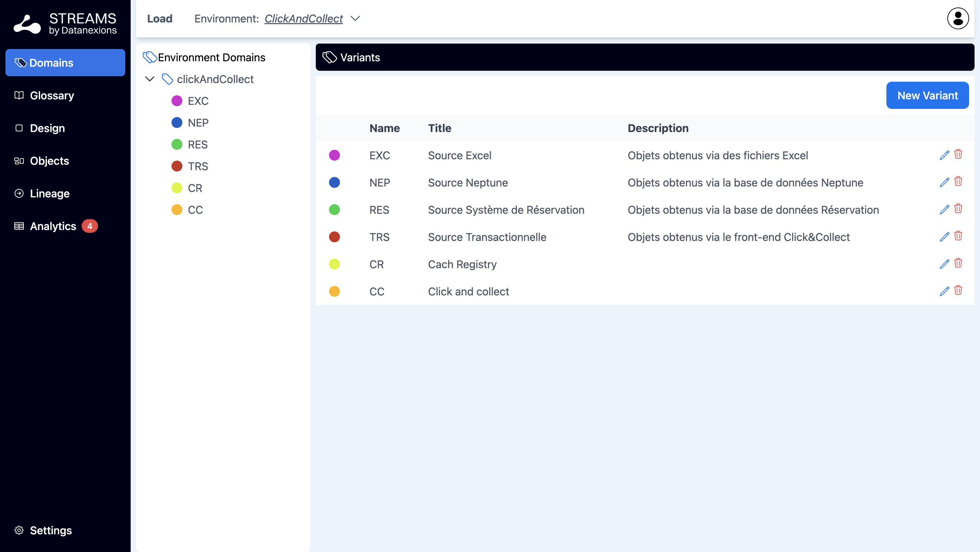Open Settings at sidebar bottom
The width and height of the screenshot is (980, 552).
(x=51, y=530)
